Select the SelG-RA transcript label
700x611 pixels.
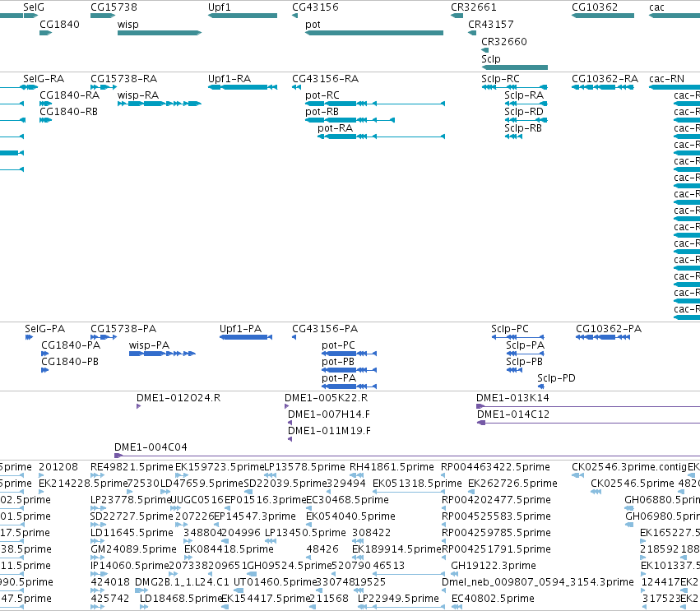pyautogui.click(x=44, y=79)
